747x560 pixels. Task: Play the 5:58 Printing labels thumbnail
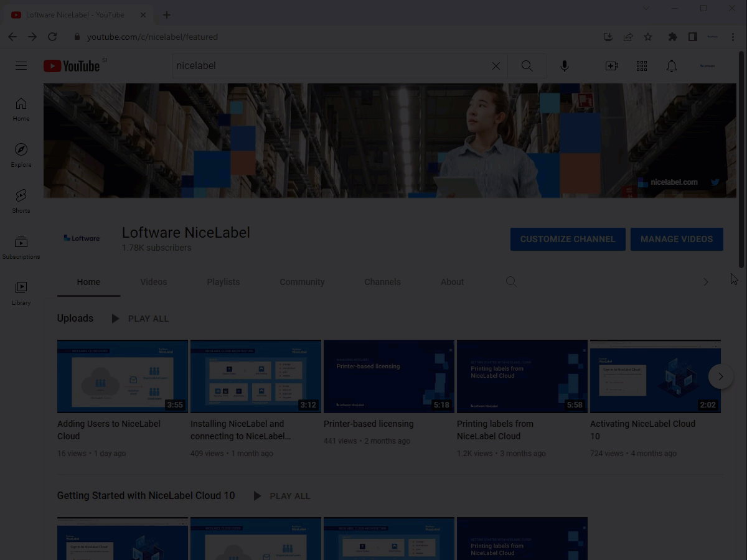point(522,376)
